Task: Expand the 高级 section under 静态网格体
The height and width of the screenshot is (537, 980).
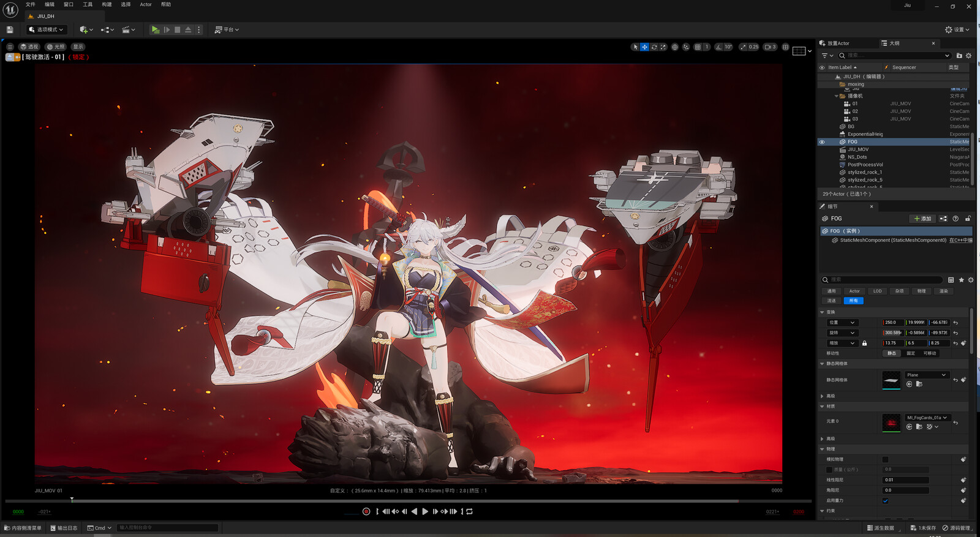Action: point(822,396)
